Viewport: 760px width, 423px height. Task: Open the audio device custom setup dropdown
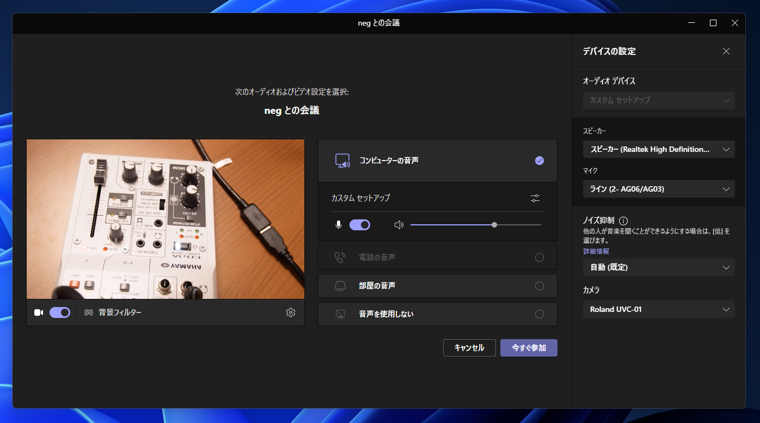[659, 100]
